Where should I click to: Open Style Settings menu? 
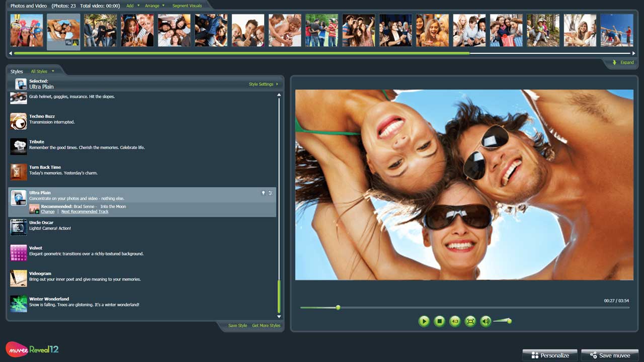263,84
